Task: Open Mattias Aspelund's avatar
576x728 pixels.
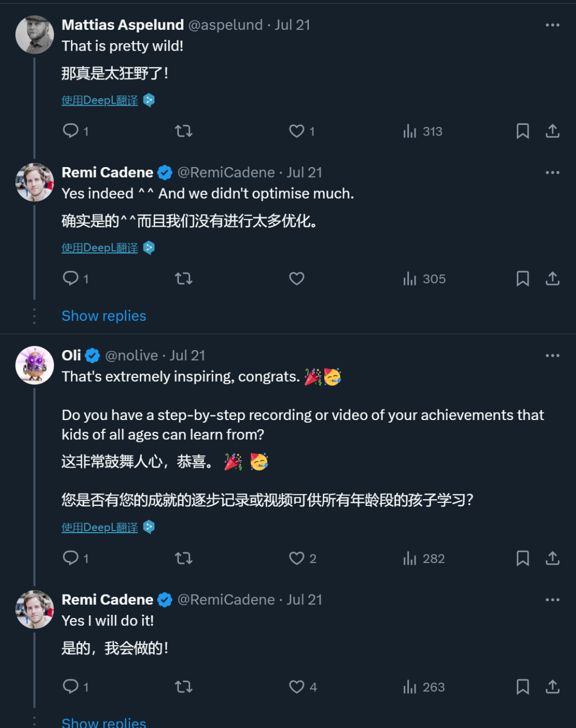Action: click(35, 35)
